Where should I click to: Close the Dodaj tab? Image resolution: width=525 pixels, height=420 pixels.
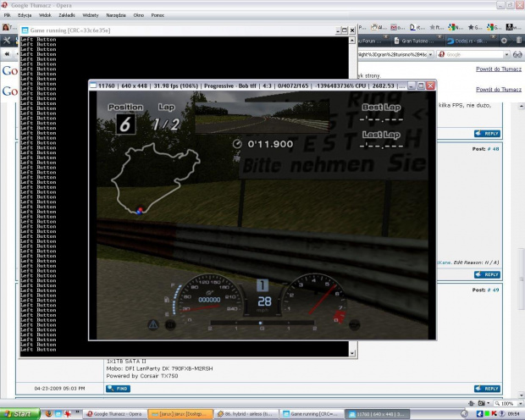[494, 37]
